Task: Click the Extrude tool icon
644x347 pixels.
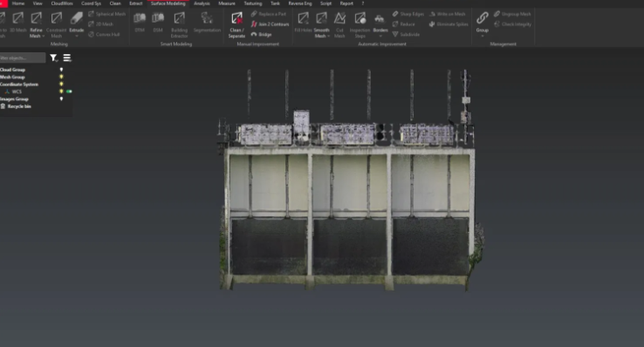Action: click(x=77, y=18)
